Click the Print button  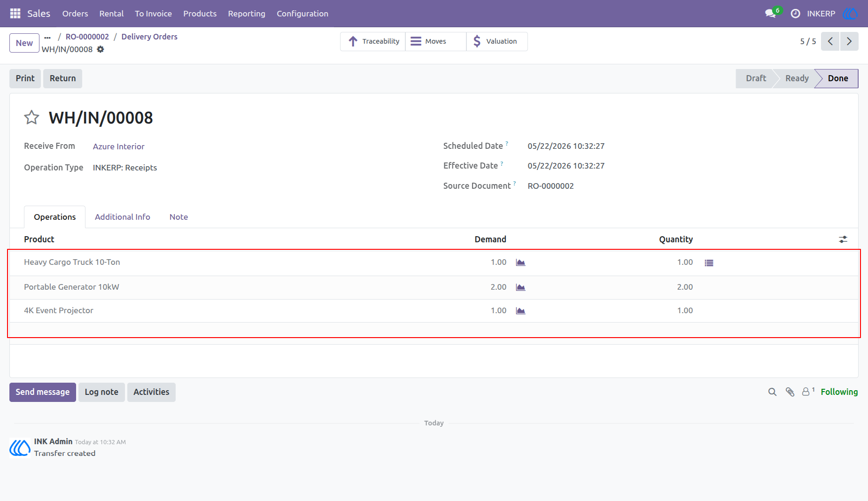tap(25, 78)
